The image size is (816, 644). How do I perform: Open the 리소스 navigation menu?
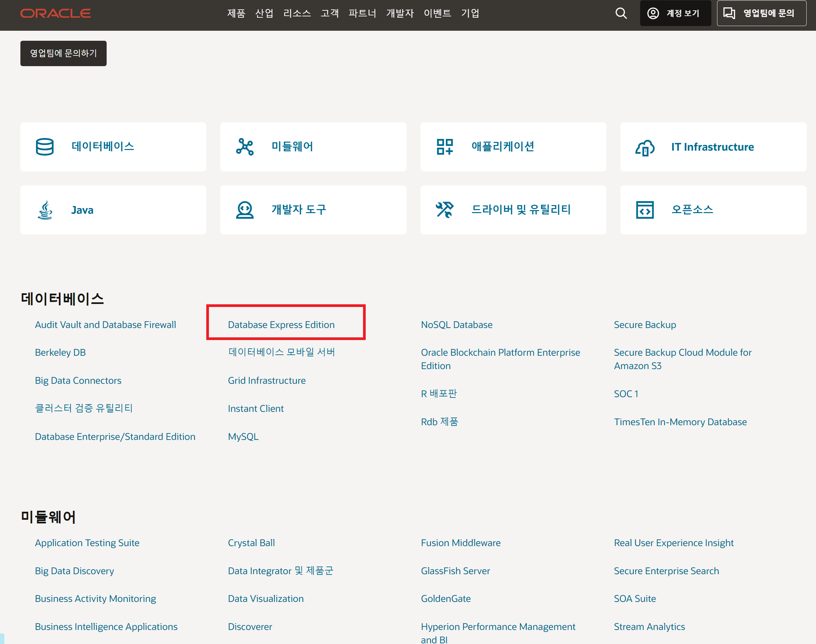click(x=297, y=14)
